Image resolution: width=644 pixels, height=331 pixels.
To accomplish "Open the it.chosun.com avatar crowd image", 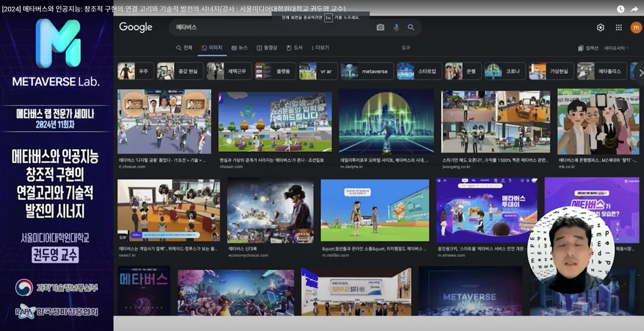I will point(164,121).
